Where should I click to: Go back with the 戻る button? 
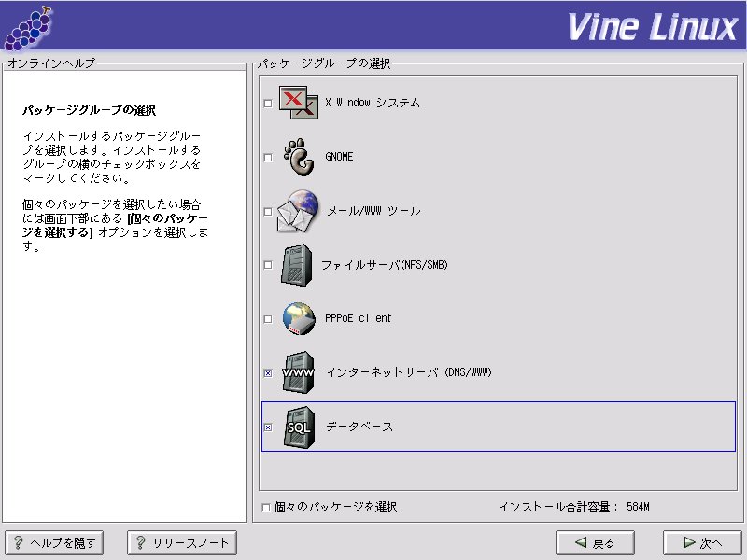(x=595, y=542)
